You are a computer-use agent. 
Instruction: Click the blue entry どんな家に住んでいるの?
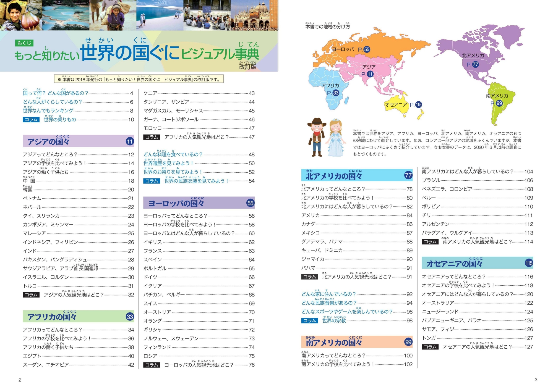[357, 294]
